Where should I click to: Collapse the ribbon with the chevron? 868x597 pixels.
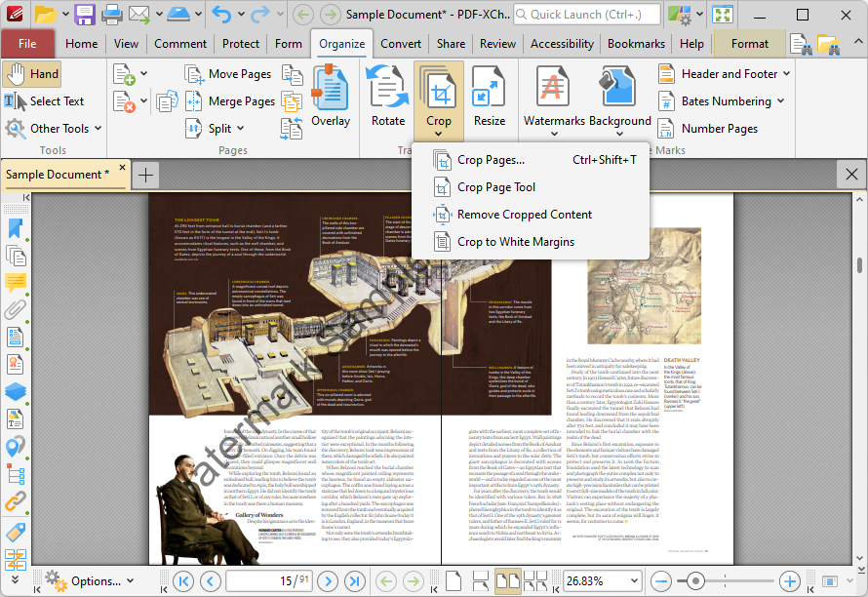coord(857,42)
